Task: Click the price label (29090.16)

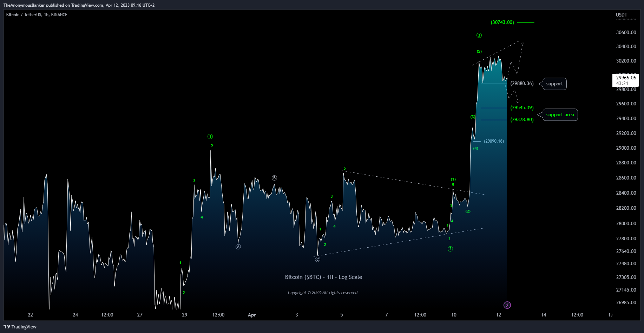Action: [x=494, y=141]
